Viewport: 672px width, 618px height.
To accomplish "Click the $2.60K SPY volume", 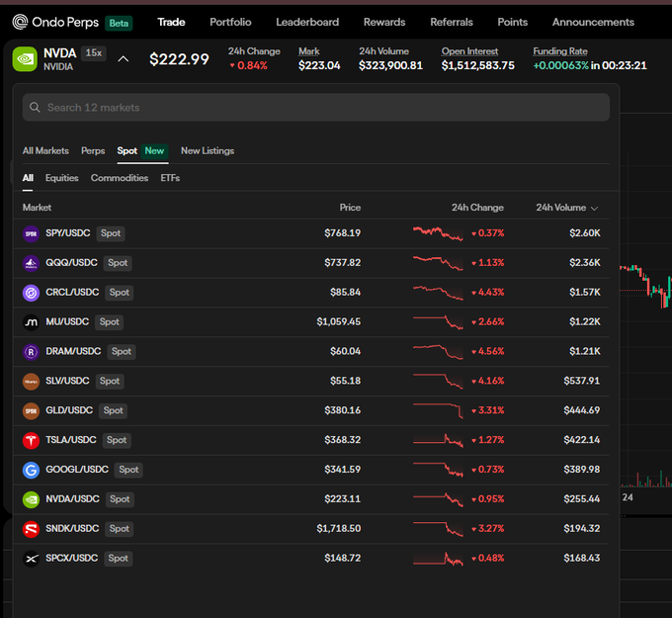I will [x=585, y=233].
